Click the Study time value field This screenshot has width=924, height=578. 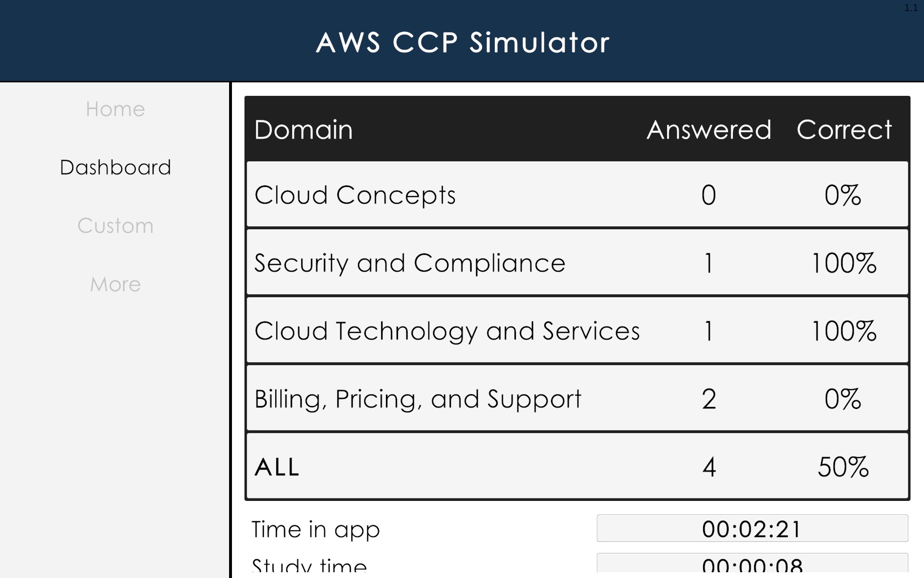point(752,565)
